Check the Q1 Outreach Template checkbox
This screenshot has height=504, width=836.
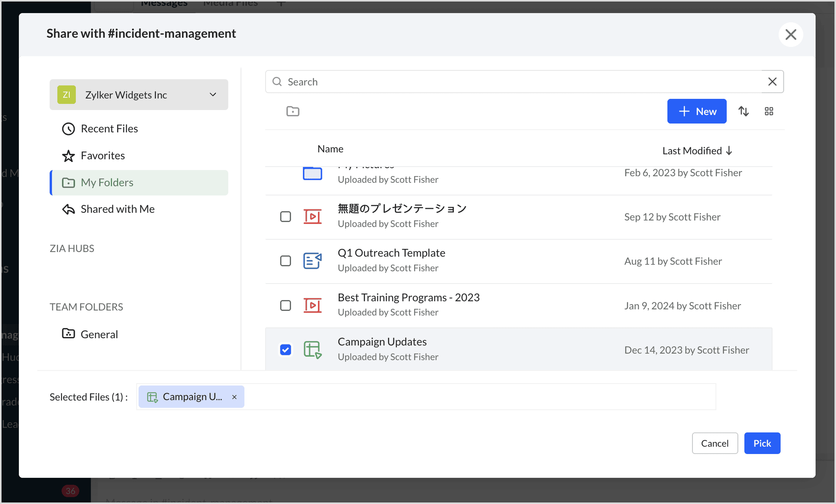tap(286, 261)
